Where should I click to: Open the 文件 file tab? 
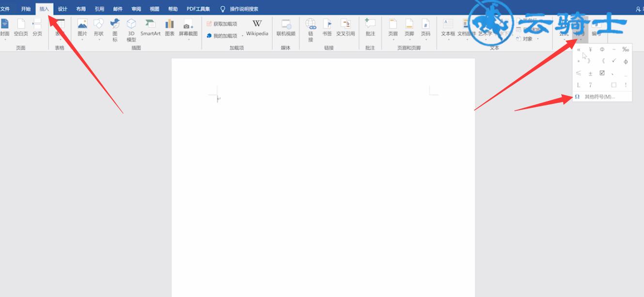coord(5,9)
